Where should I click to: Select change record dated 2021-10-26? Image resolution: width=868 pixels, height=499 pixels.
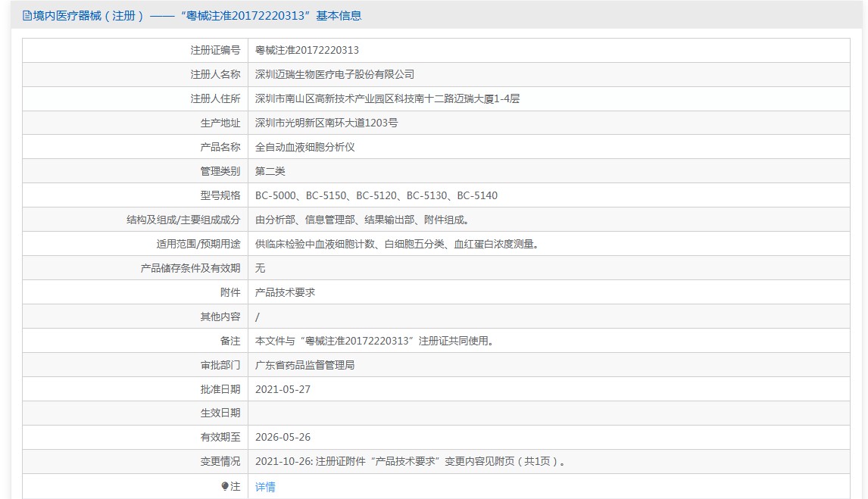411,461
